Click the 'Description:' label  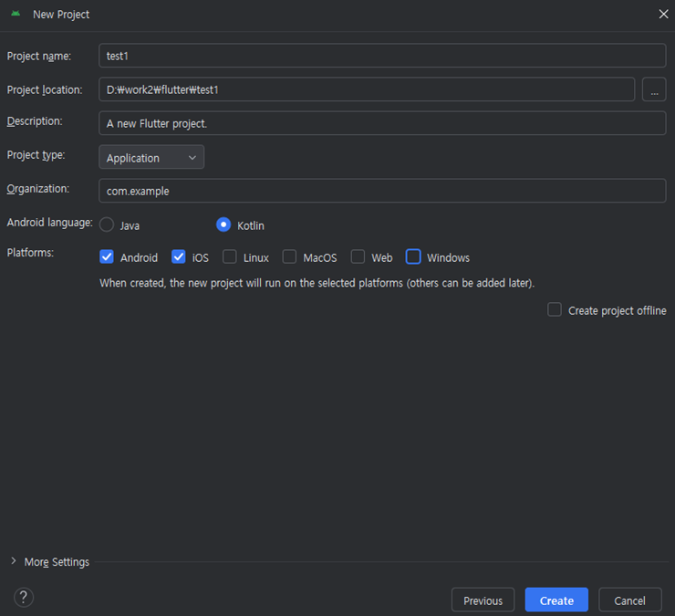click(35, 121)
